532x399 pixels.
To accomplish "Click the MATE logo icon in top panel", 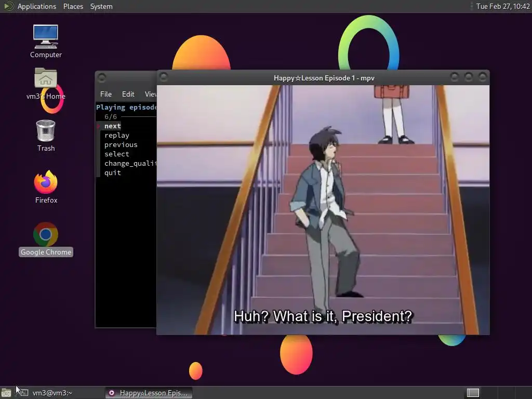I will 8,6.
